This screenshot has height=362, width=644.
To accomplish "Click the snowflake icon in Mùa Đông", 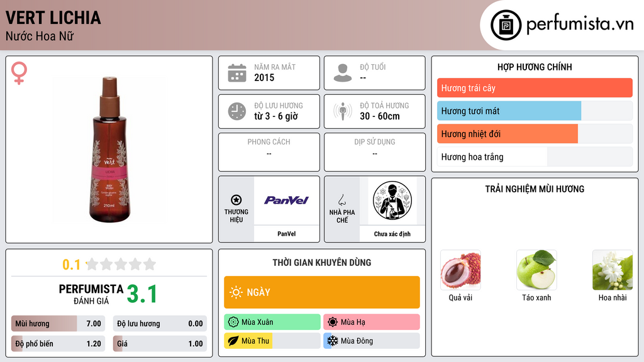I will pos(333,341).
